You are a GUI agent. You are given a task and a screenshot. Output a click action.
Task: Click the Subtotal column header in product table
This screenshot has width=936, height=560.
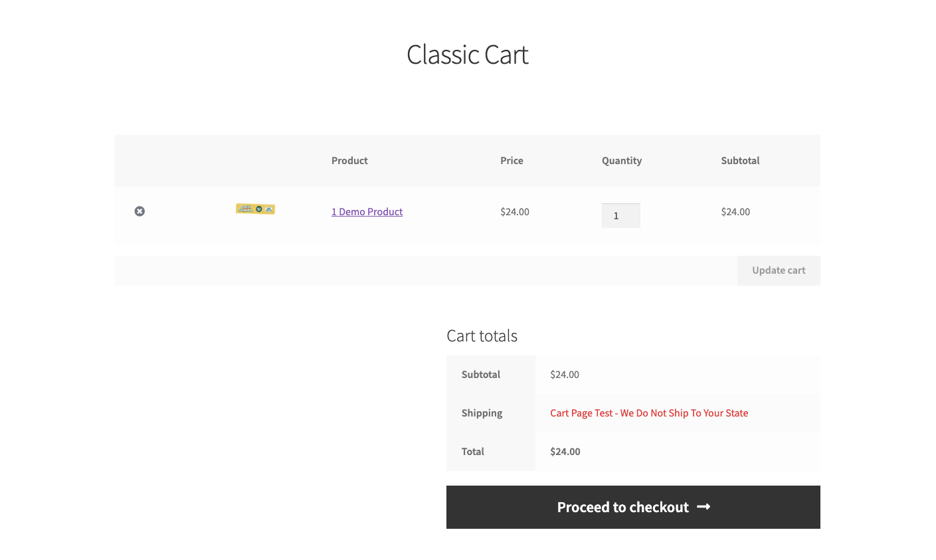coord(740,161)
